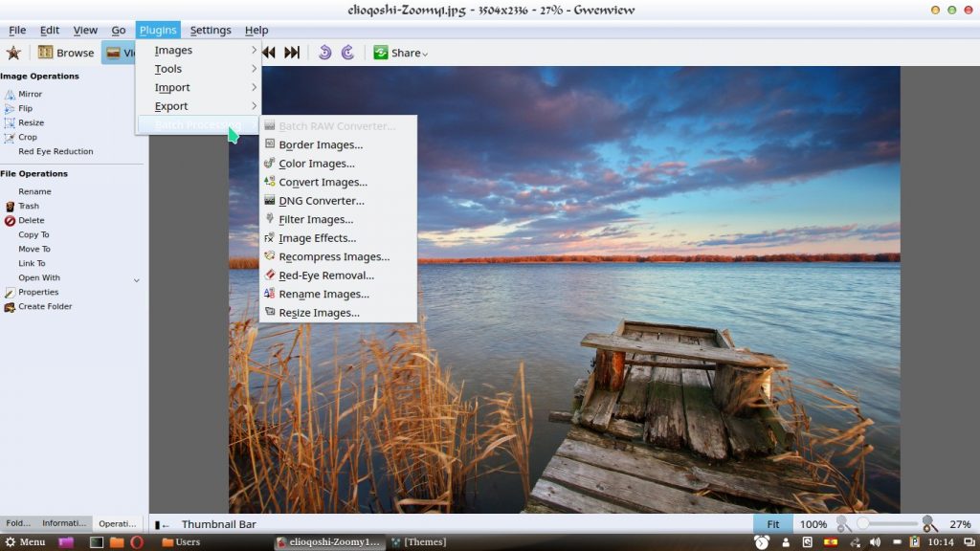Expand the Open With list arrow

(x=136, y=280)
